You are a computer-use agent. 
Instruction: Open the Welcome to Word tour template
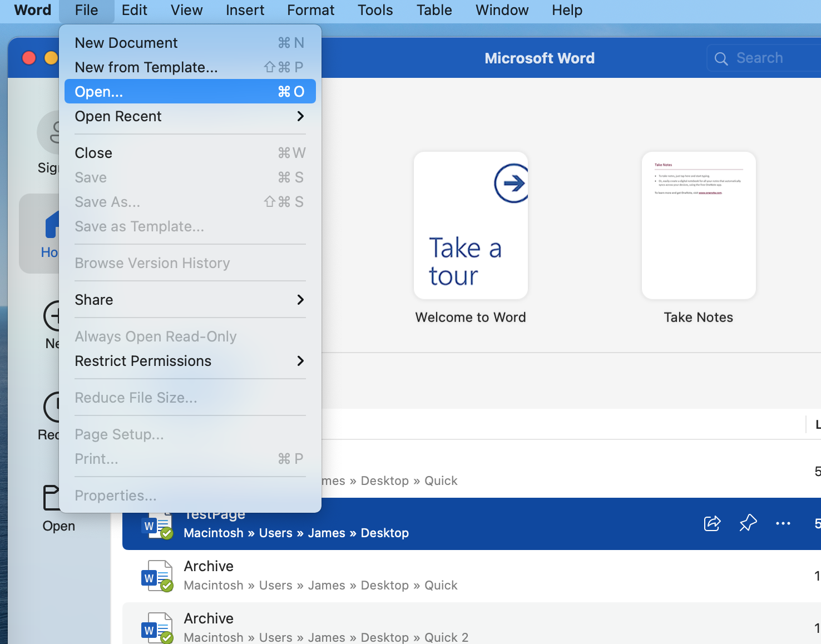pos(471,225)
